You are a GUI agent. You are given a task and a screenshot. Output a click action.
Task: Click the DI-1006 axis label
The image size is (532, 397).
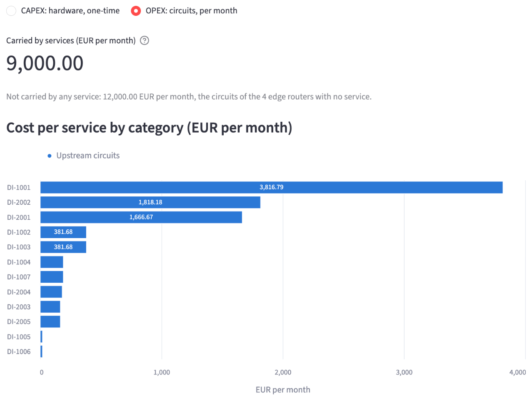point(18,352)
